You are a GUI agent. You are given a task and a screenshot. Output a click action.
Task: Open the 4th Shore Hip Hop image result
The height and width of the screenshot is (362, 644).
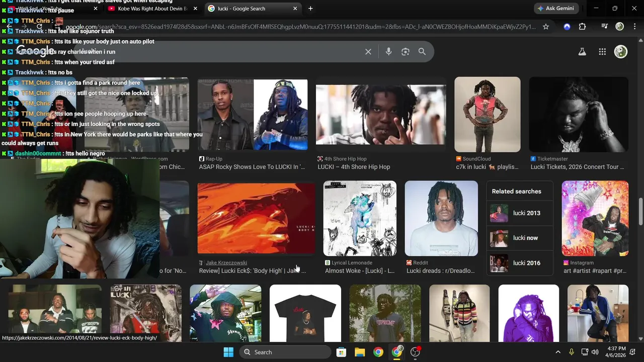click(381, 115)
